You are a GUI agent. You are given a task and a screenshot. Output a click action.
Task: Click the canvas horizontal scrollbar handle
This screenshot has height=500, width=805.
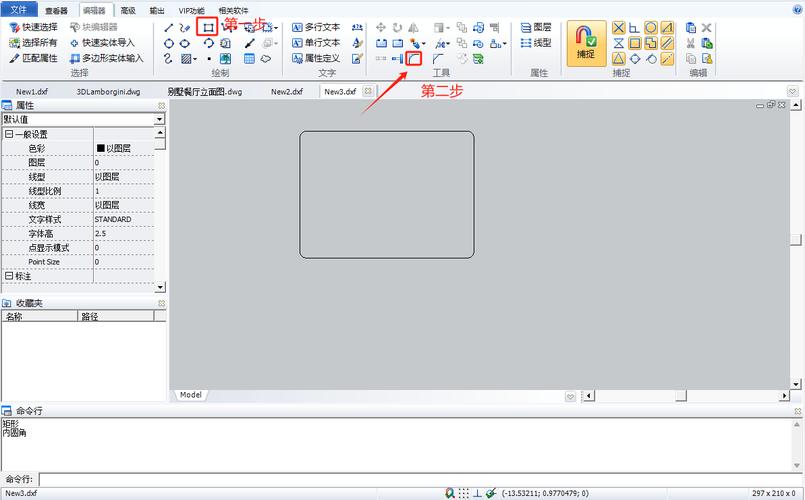[x=681, y=396]
